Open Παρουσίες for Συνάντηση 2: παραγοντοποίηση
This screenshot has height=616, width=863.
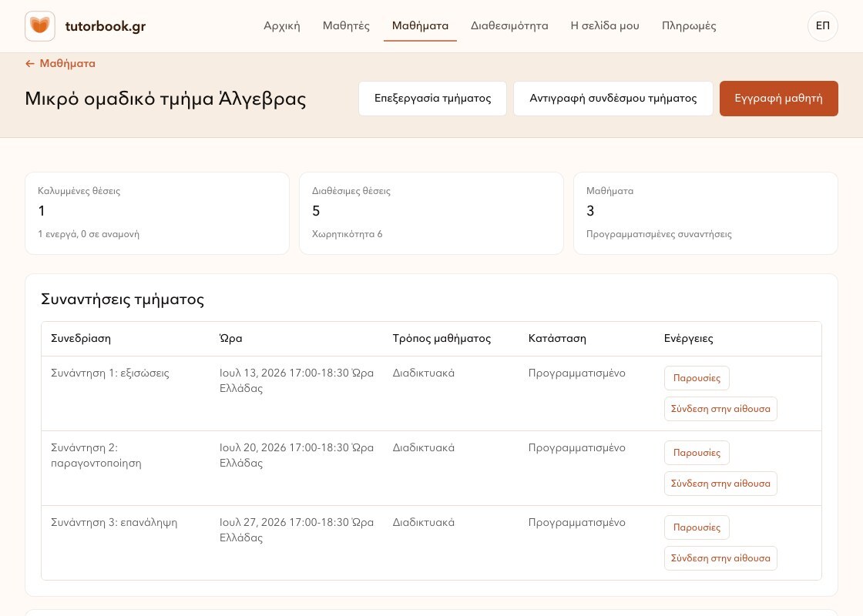[697, 453]
